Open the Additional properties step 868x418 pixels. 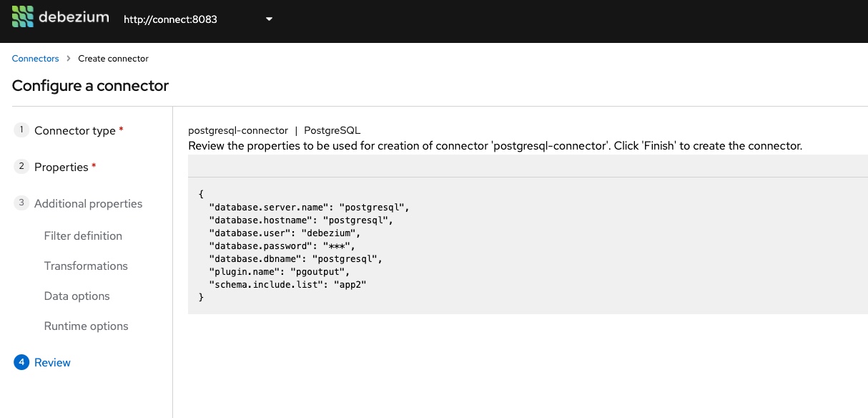[88, 203]
